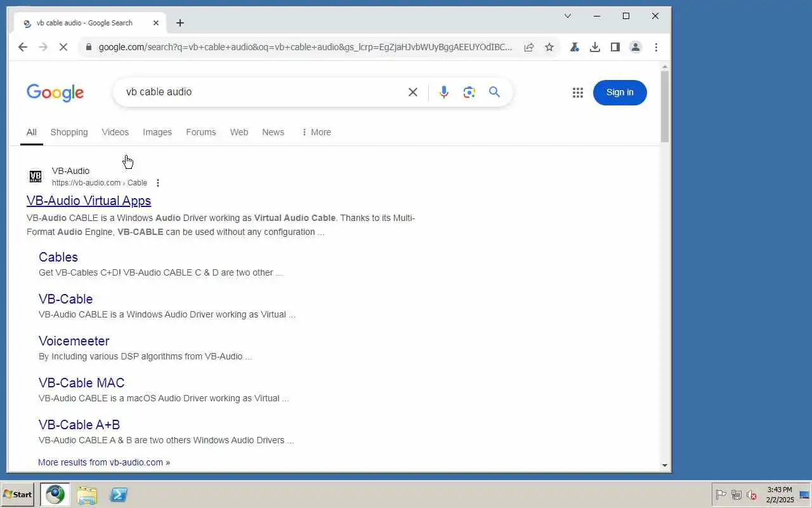Open the tab search chevron
Viewport: 812px width, 508px height.
point(568,16)
